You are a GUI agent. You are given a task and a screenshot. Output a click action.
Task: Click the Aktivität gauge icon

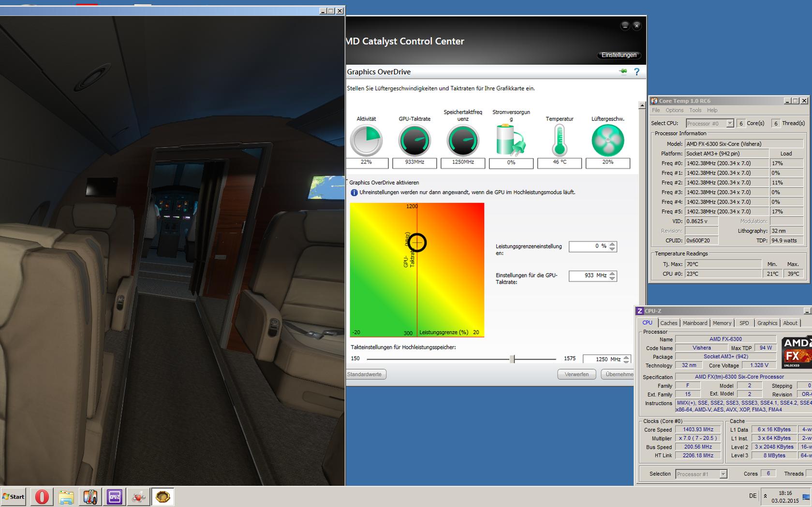[x=366, y=141]
